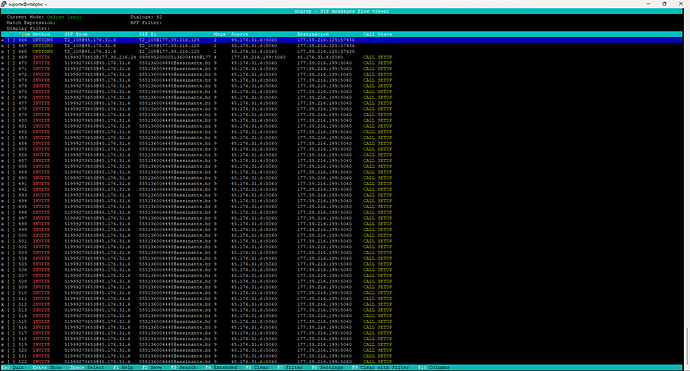Click SIP To address in row 485
Image resolution: width=690 pixels, height=371 pixels.
[175, 149]
